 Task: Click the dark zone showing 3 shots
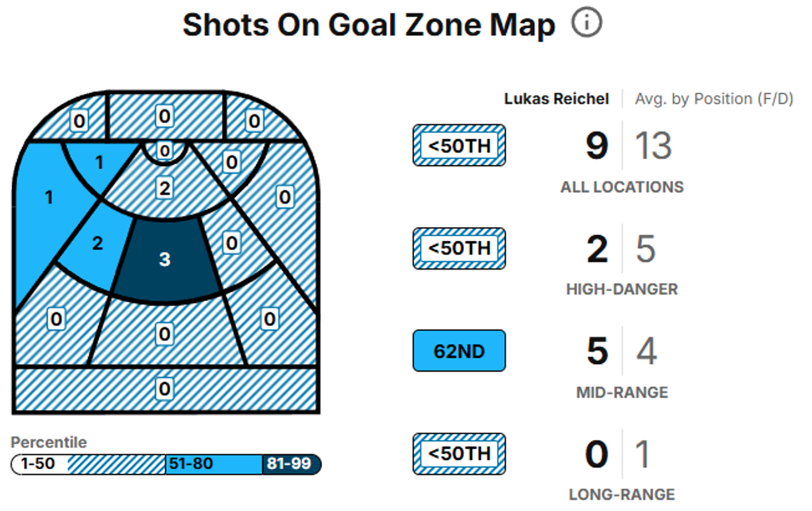pos(164,259)
